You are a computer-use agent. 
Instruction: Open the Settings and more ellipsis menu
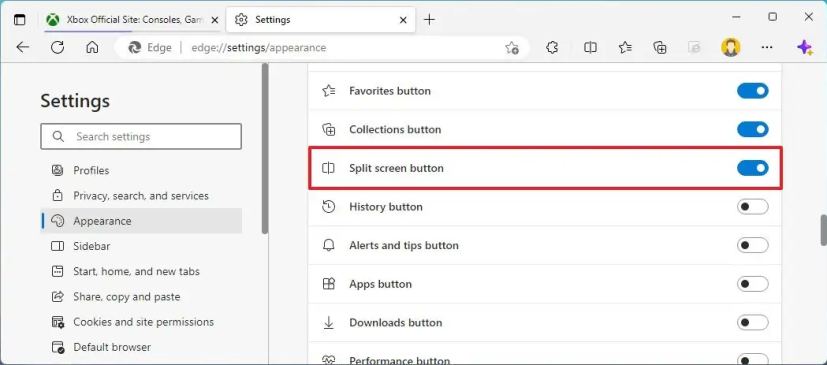767,47
